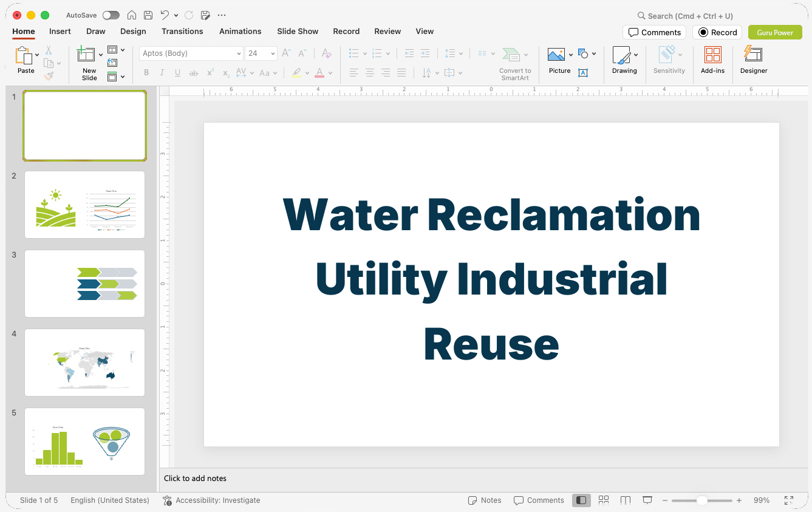
Task: Click the Record button with dot icon
Action: click(717, 32)
